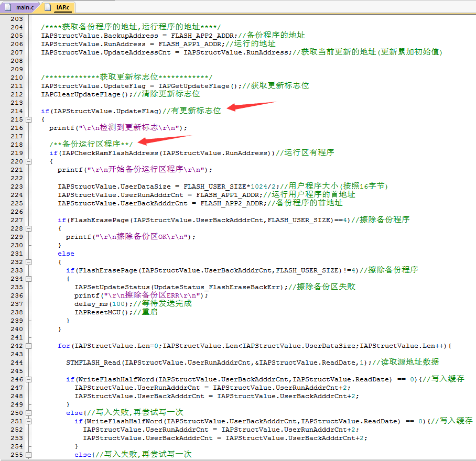This screenshot has height=461, width=476.
Task: Click the for keyword on line 242
Action: click(x=64, y=346)
